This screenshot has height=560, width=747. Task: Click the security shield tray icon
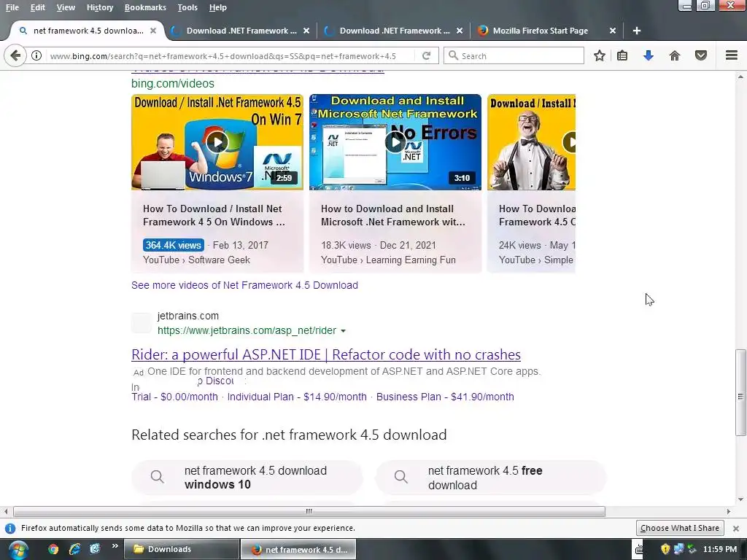(665, 549)
